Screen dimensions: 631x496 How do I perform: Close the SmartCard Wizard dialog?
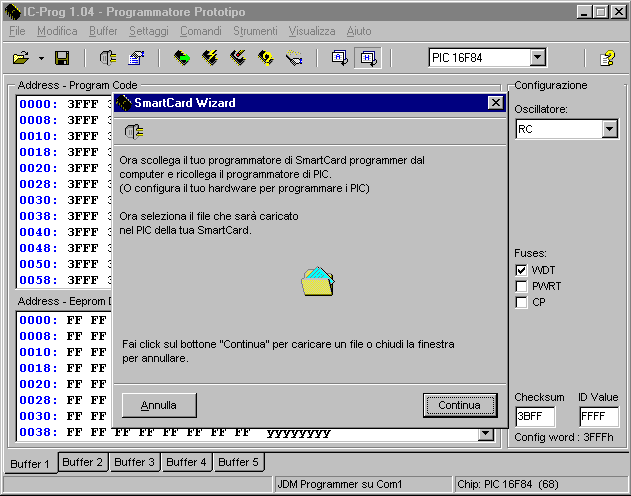coord(496,103)
